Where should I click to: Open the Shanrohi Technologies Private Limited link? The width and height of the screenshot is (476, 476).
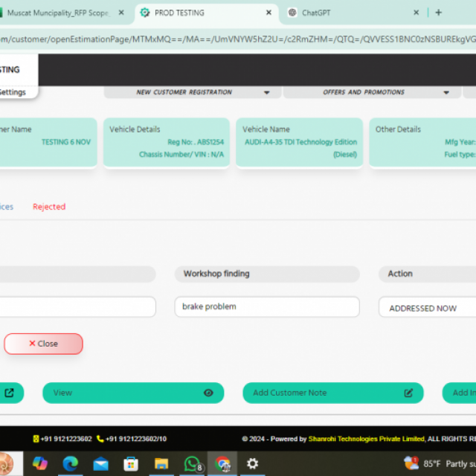[x=367, y=439]
